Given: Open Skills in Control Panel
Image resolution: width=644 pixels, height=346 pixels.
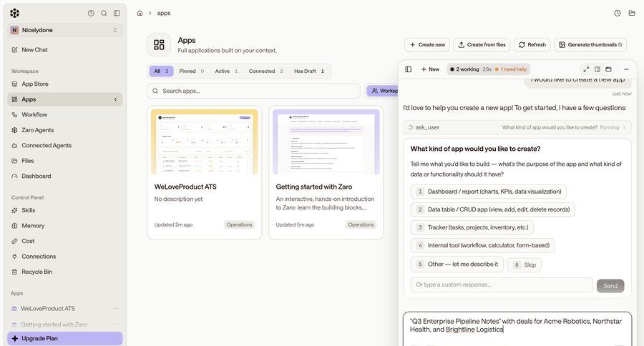Looking at the screenshot, I should point(65,210).
